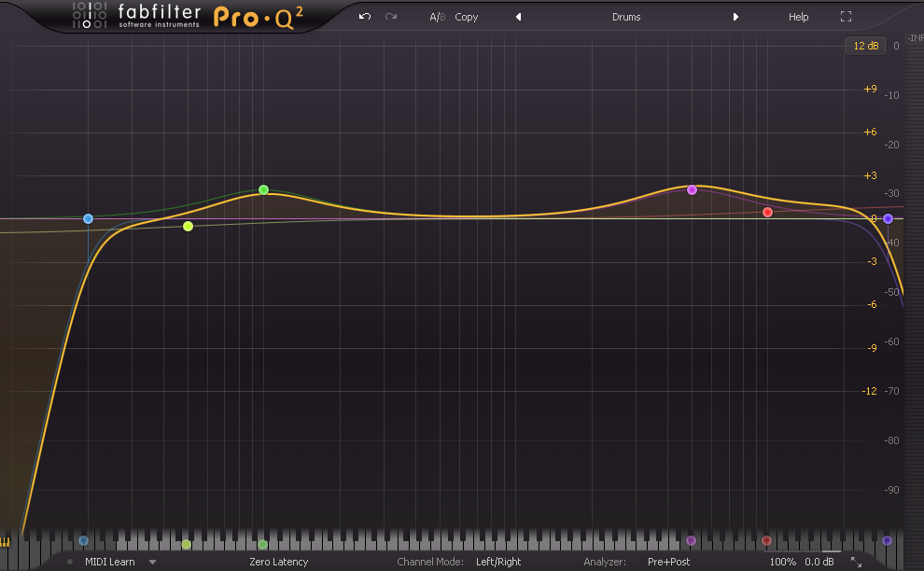924x571 pixels.
Task: Change the Left/Right channel mode
Action: 498,562
